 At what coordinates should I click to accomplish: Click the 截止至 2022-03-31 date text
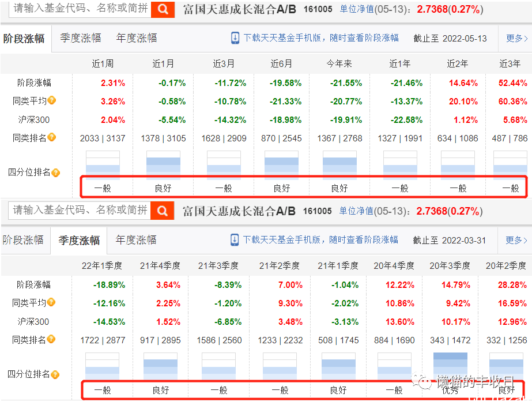click(x=450, y=241)
